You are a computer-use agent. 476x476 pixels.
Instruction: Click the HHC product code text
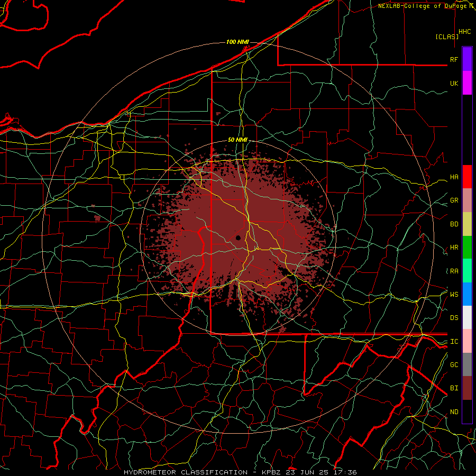click(x=464, y=32)
